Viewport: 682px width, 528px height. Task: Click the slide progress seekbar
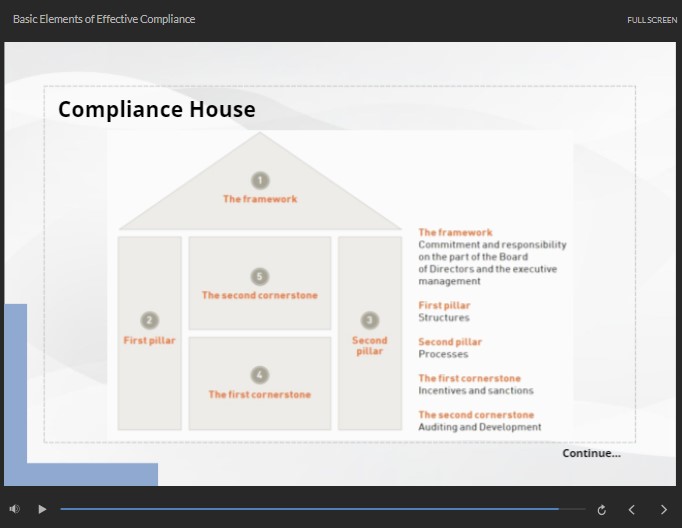click(322, 509)
